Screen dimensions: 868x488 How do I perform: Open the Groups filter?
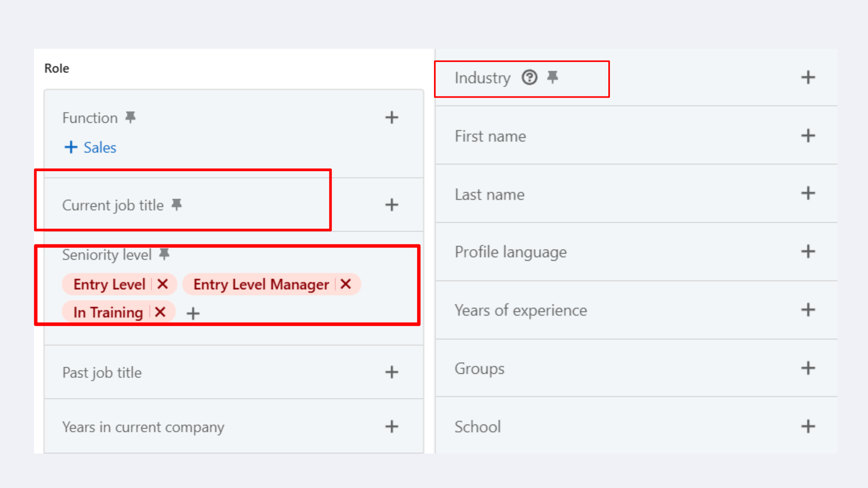[x=808, y=368]
